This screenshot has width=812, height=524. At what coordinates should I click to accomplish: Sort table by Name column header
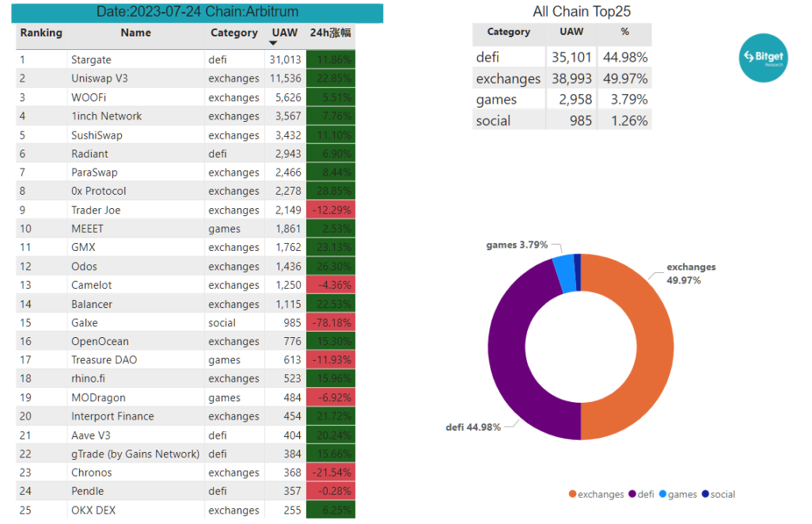(x=135, y=32)
